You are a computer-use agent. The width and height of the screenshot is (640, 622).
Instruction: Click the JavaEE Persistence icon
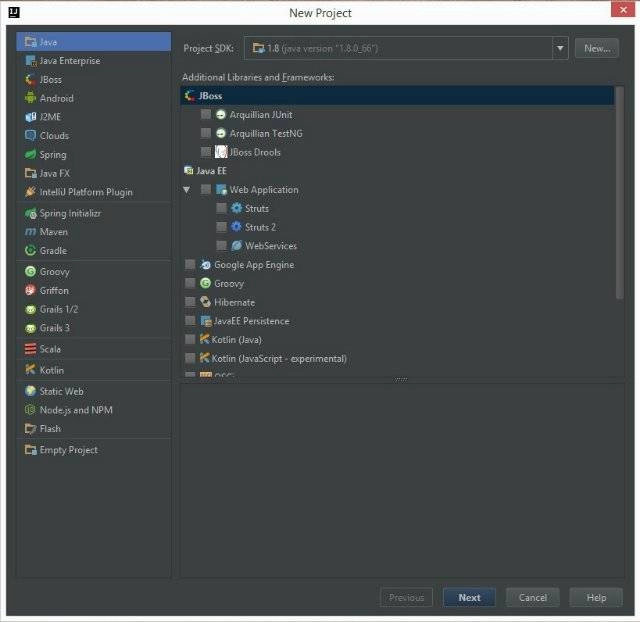[205, 321]
